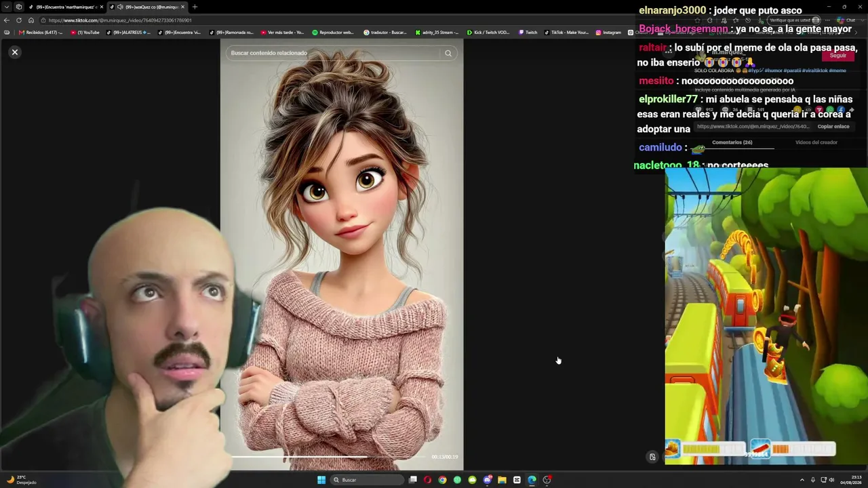Open the 'Ver más tarde' YouTube bookmark
This screenshot has width=868, height=488.
pos(282,33)
